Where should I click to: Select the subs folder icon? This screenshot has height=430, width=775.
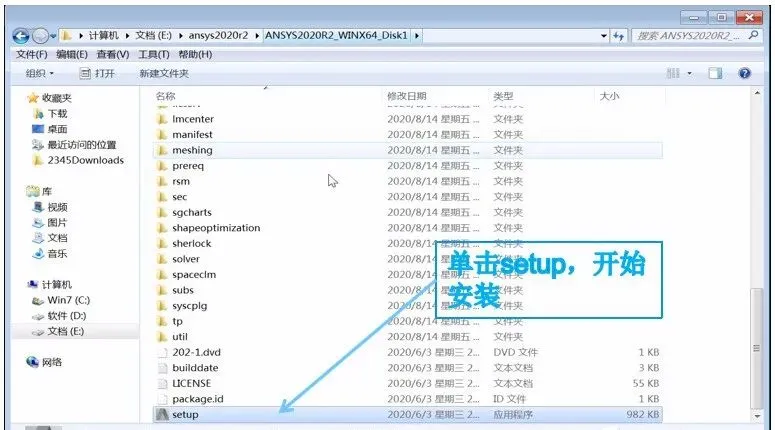tap(162, 290)
